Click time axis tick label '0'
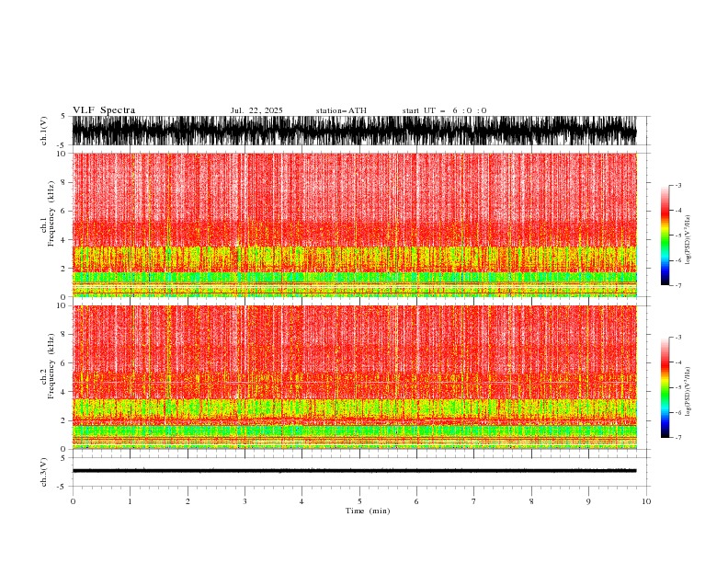This screenshot has height=563, width=728. pos(73,501)
